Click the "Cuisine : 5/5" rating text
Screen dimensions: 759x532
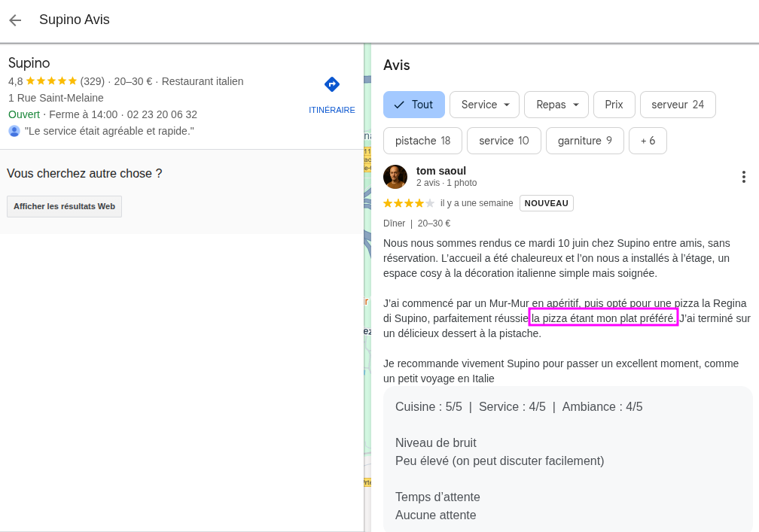428,407
